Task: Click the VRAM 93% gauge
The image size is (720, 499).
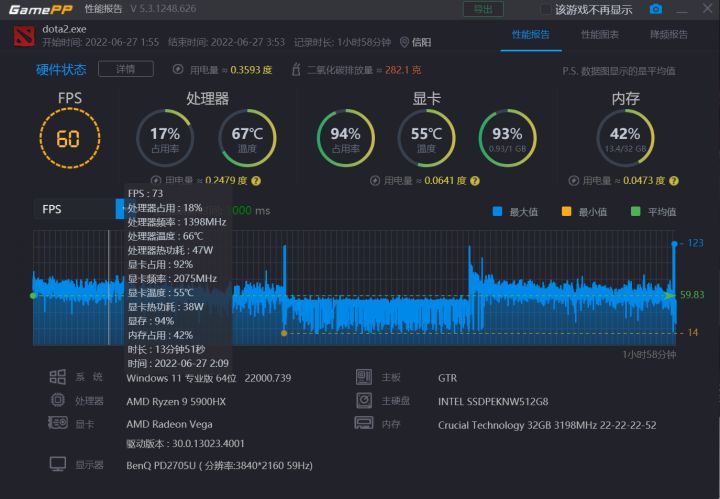Action: (507, 138)
